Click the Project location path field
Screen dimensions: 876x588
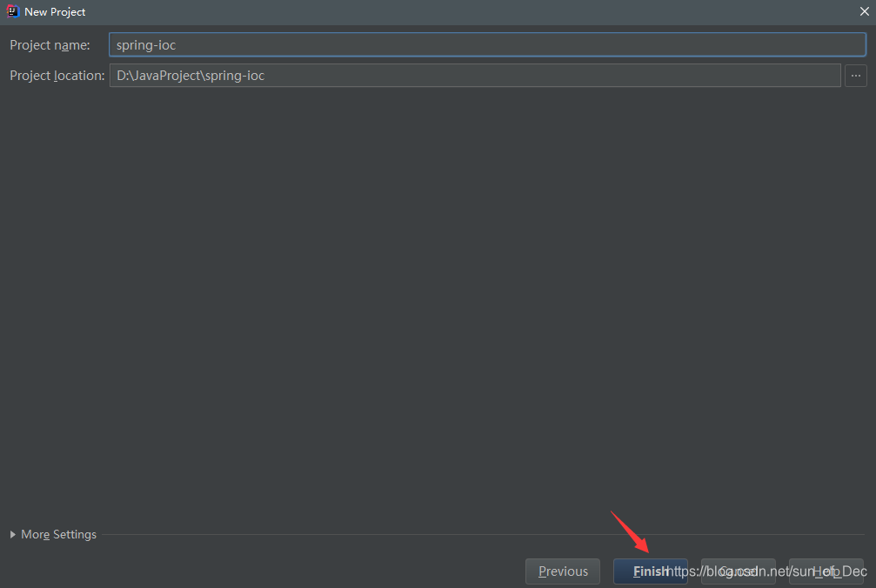(x=475, y=76)
